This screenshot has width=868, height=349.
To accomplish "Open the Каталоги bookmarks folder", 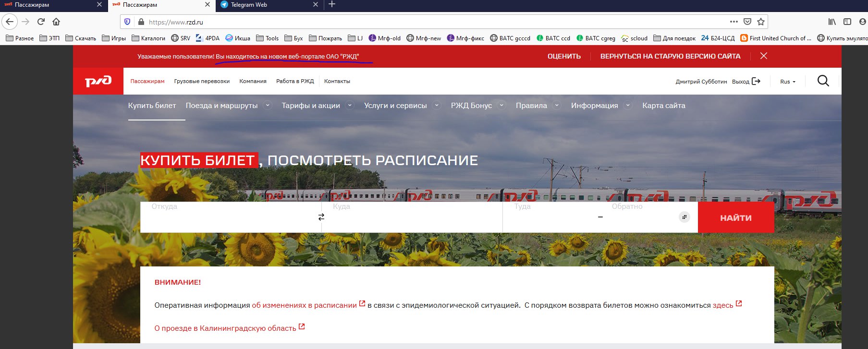I will coord(148,38).
